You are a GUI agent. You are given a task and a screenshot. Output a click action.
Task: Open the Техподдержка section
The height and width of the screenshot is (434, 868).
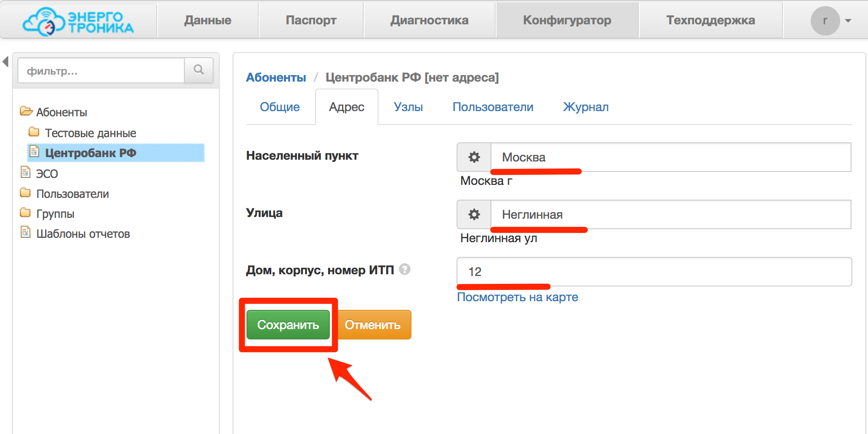coord(710,20)
